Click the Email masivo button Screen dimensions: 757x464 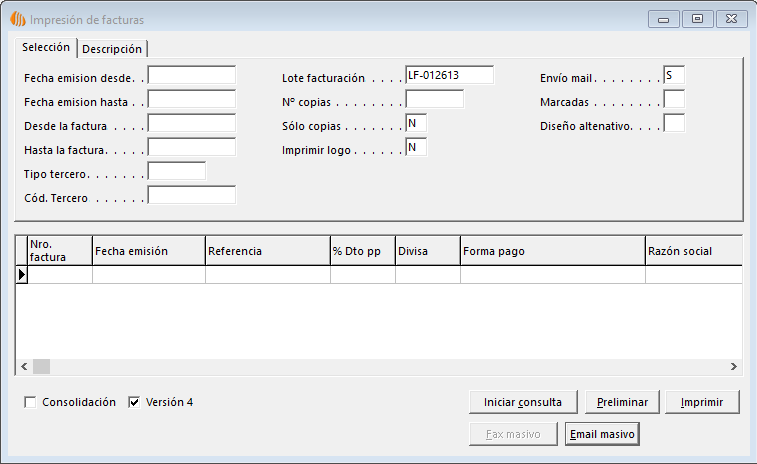pos(602,434)
